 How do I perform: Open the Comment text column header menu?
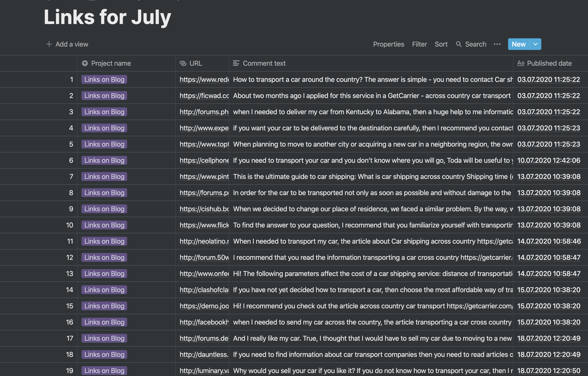click(264, 63)
